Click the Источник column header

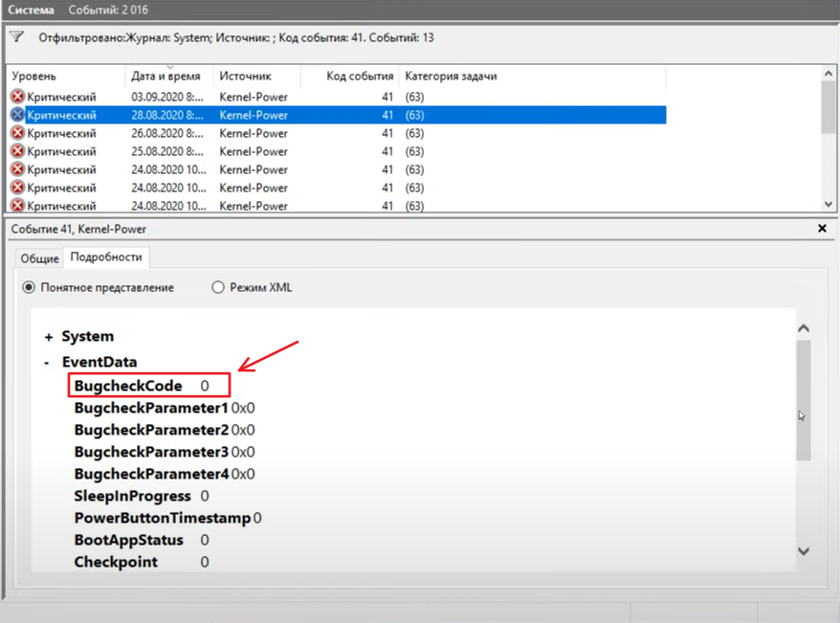point(245,76)
